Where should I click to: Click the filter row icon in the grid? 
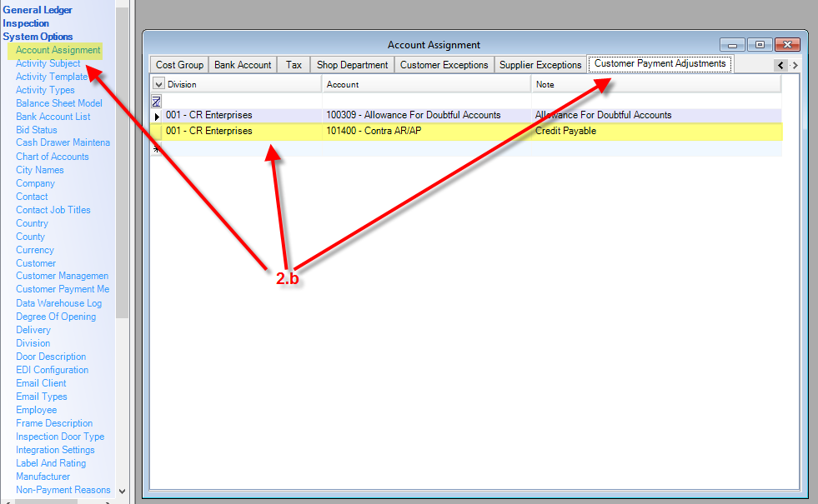[x=156, y=101]
